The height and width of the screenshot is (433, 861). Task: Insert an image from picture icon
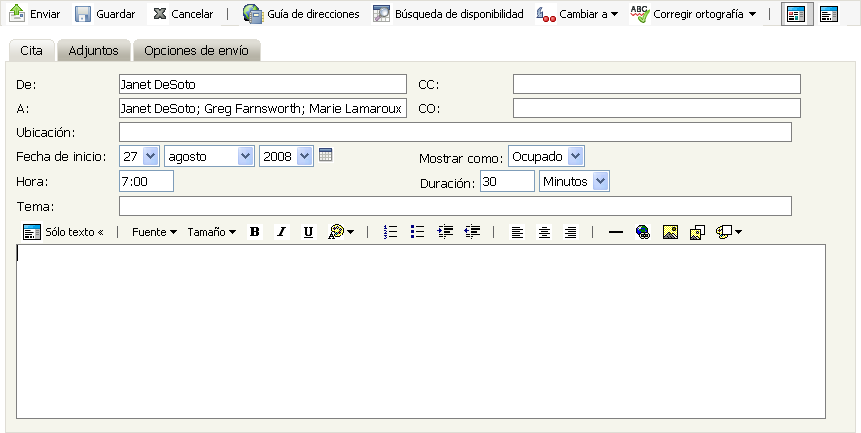670,232
